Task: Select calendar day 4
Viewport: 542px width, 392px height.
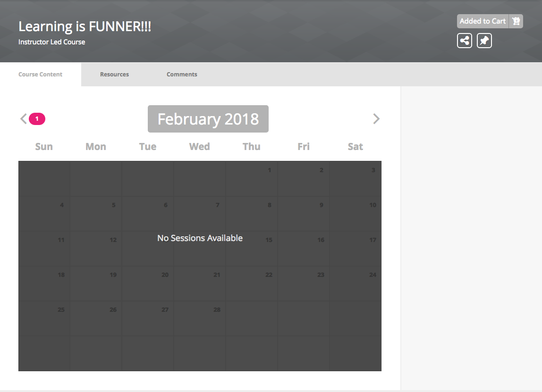Action: point(44,213)
